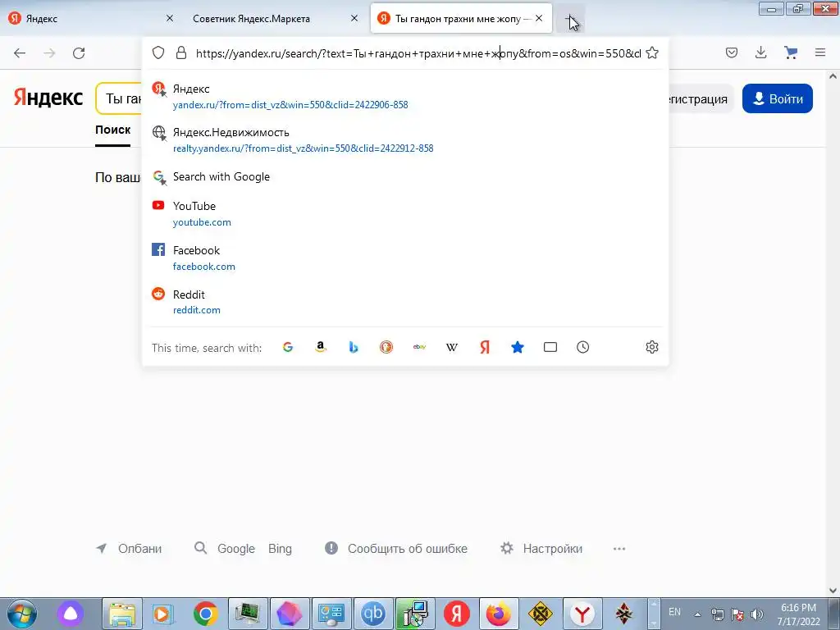Click the Яндекс logo

48,98
